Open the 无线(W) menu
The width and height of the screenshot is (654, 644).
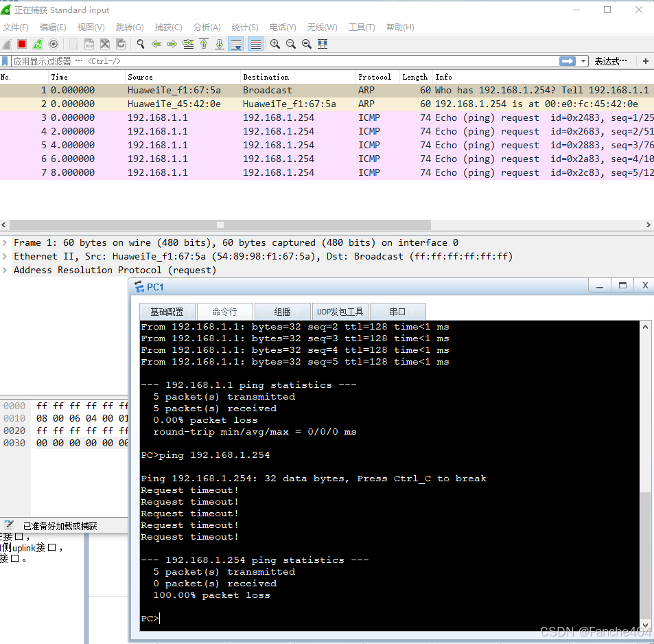click(322, 27)
